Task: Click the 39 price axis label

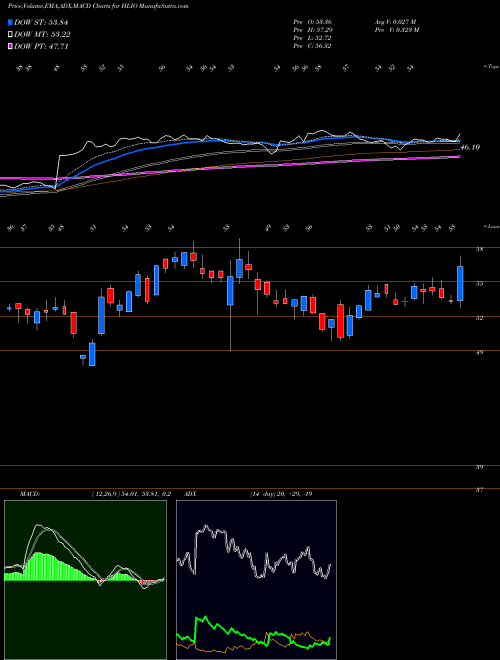Action: pyautogui.click(x=479, y=467)
